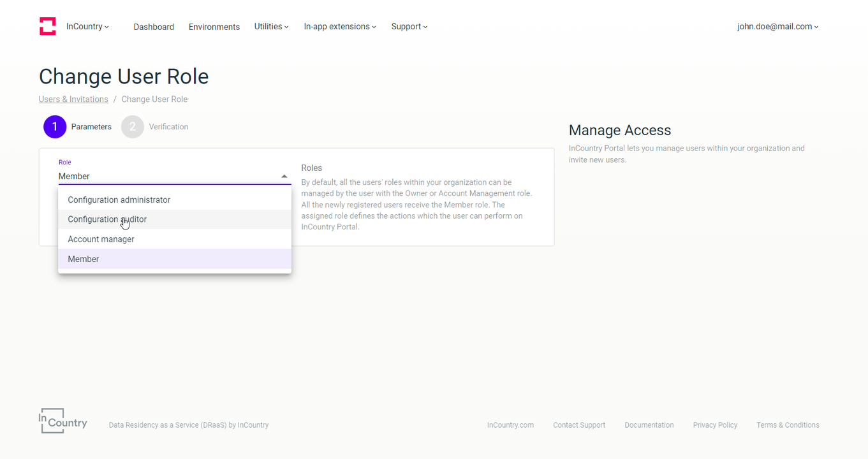868x459 pixels.
Task: Click the InCountry footer logo
Action: pyautogui.click(x=63, y=421)
